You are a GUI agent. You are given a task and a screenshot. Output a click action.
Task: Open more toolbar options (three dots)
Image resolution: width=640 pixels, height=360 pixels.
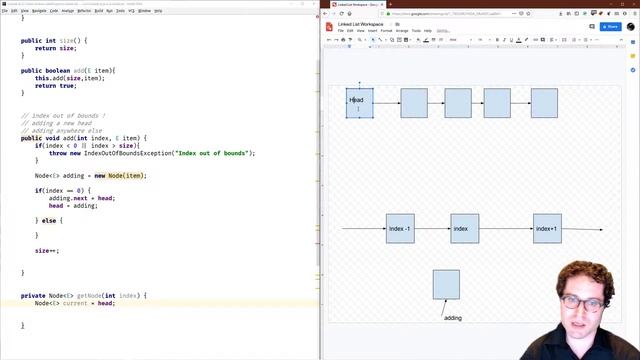point(597,40)
